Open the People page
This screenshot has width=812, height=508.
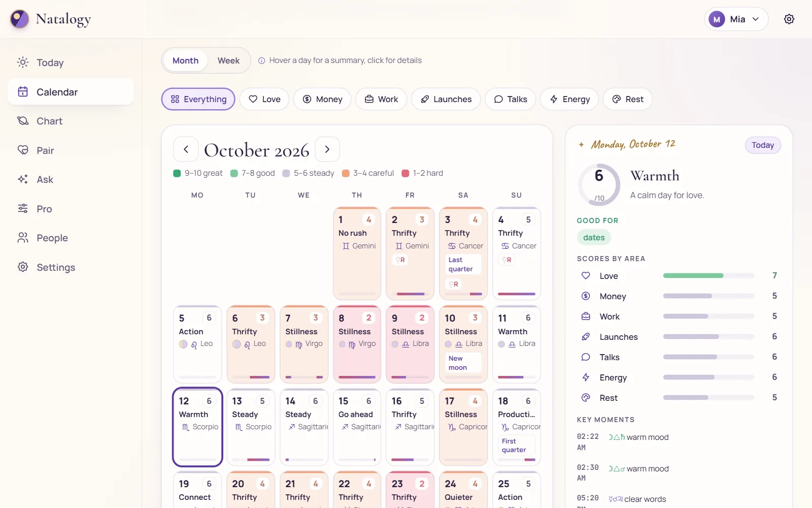(x=71, y=238)
